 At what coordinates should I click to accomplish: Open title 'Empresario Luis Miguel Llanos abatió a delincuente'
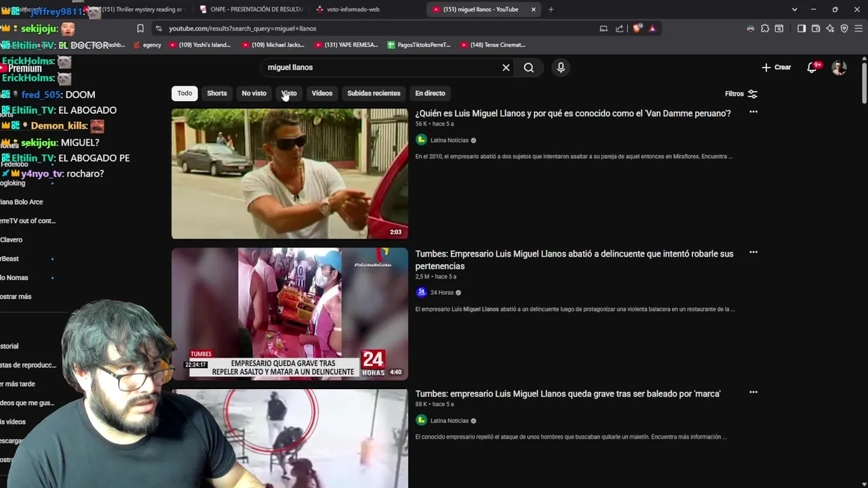574,260
